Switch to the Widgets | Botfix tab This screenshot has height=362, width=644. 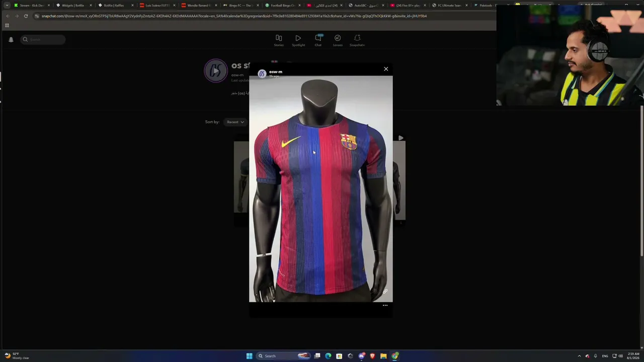pos(73,6)
